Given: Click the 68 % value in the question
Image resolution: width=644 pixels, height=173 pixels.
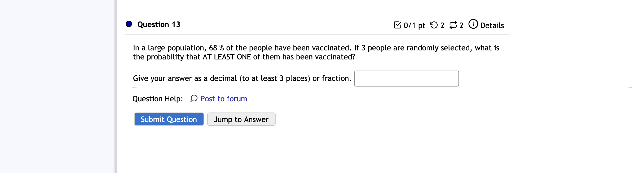Looking at the screenshot, I should pyautogui.click(x=217, y=48).
